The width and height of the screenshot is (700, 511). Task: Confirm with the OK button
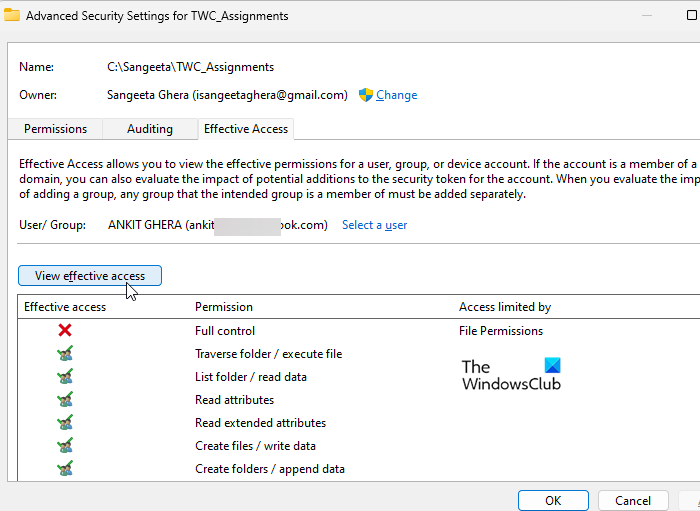click(553, 500)
